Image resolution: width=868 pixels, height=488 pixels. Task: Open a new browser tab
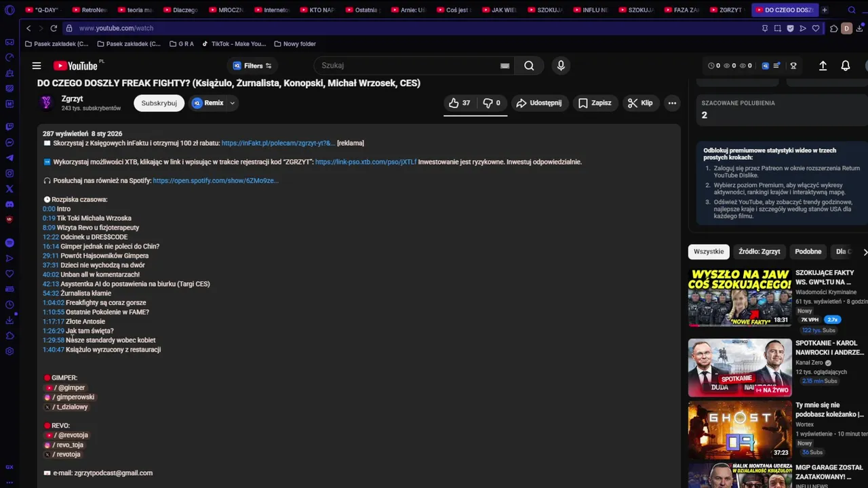tap(825, 10)
